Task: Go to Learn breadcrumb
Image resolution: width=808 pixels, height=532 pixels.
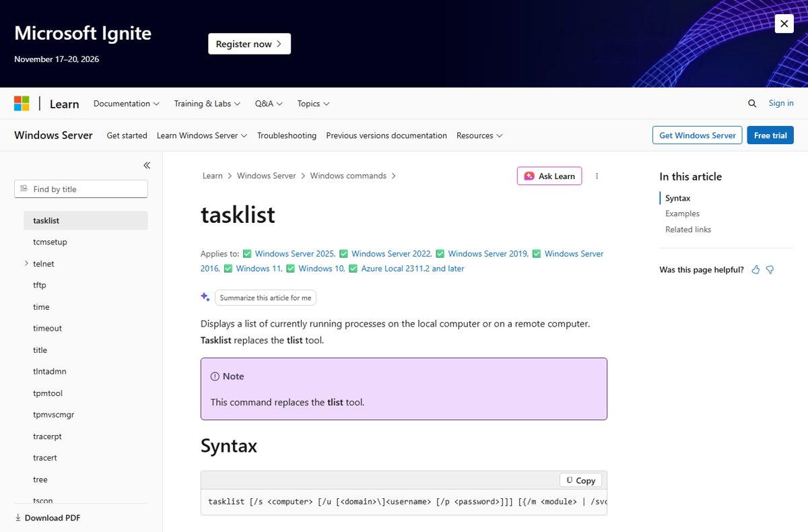Action: 213,176
